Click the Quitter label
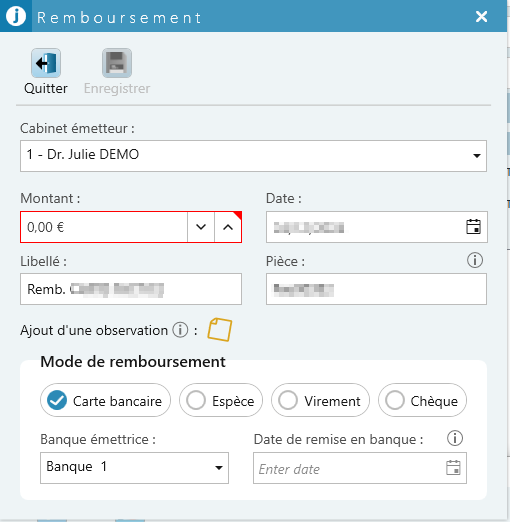Viewport: 510px width, 522px height. tap(46, 88)
